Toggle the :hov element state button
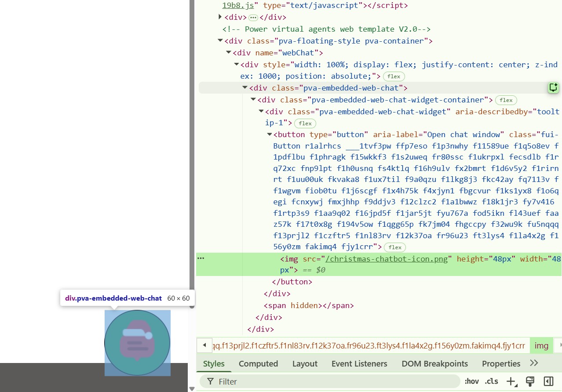 tap(471, 381)
